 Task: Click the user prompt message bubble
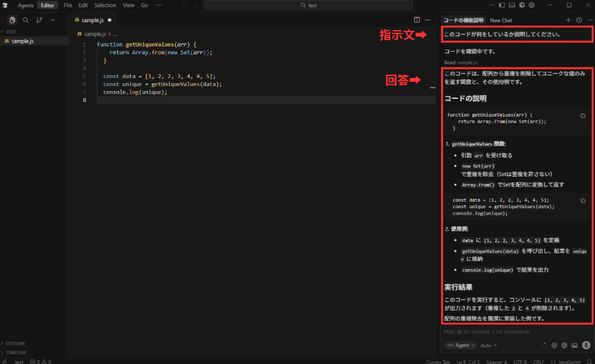click(x=516, y=34)
